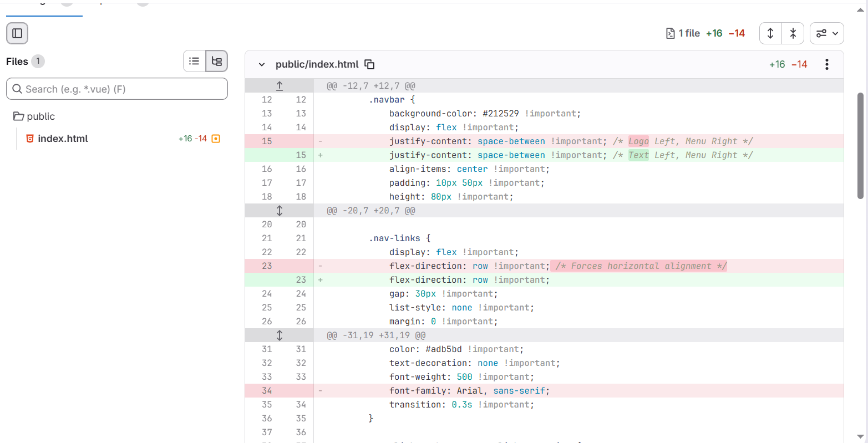The width and height of the screenshot is (868, 443).
Task: Expand hidden lines at the -20,7 hunk
Action: [280, 211]
